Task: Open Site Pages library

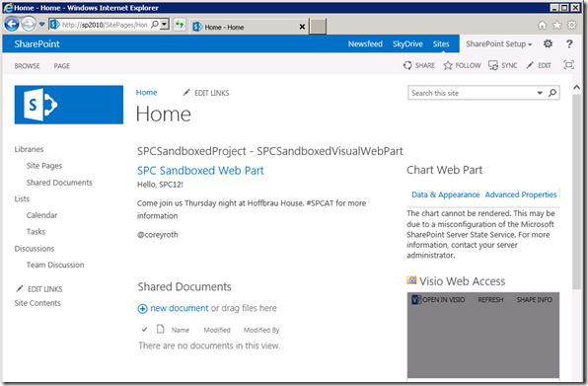Action: click(43, 166)
